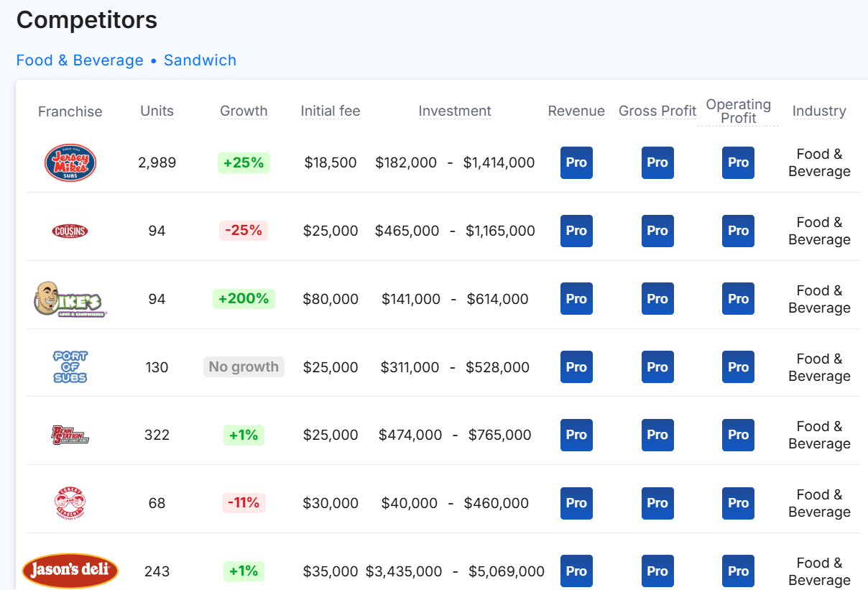
Task: Click the Competitors heading
Action: tap(87, 20)
